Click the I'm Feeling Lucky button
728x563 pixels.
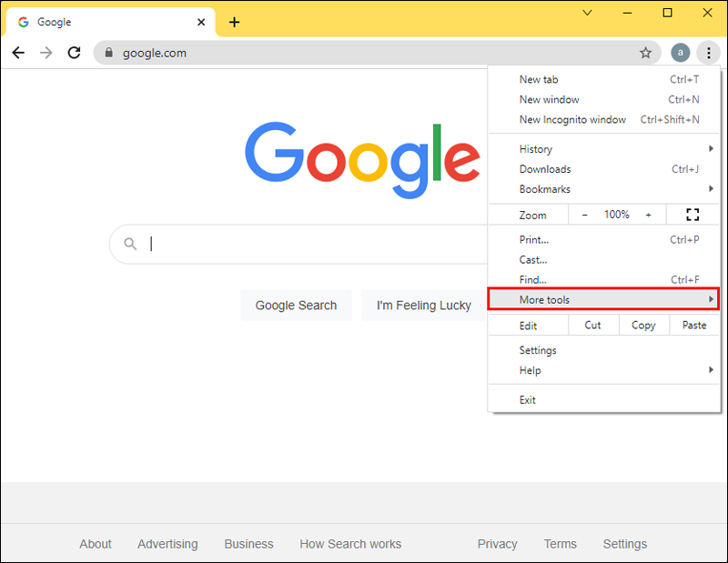423,306
